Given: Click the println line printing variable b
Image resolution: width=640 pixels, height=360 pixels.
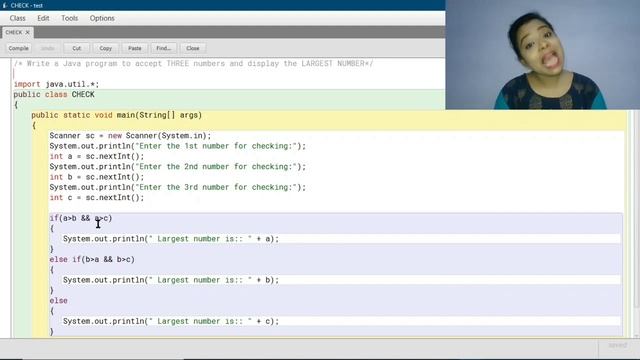Looking at the screenshot, I should click(171, 280).
